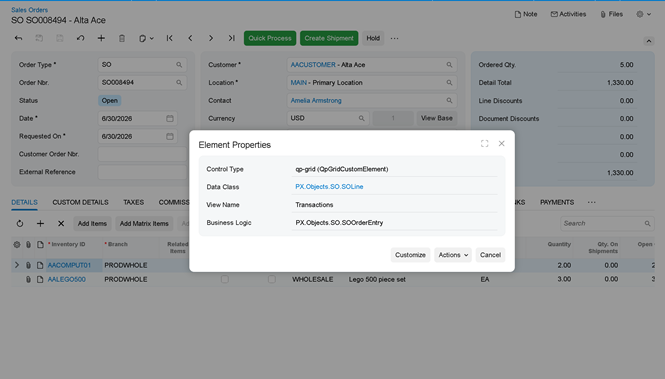Click the undo icon in toolbar
This screenshot has width=665, height=379.
point(80,38)
